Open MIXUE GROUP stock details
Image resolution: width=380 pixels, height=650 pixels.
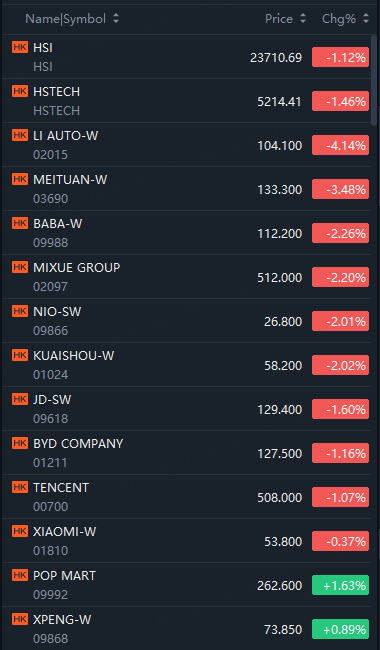(186, 276)
